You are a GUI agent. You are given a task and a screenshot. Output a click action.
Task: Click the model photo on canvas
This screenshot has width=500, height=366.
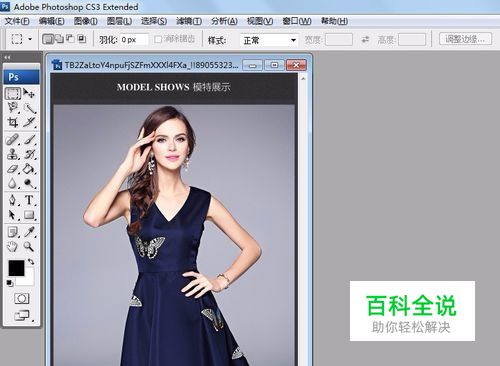[174, 235]
